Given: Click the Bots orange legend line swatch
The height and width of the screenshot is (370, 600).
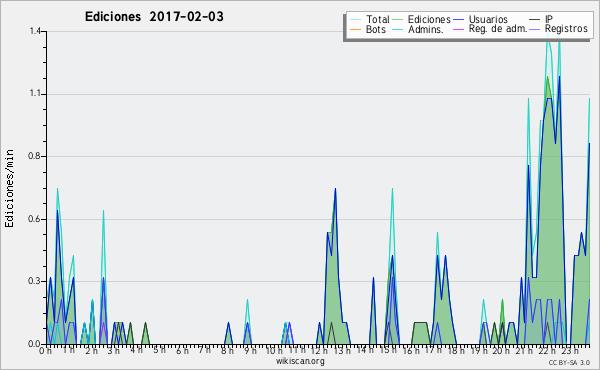Looking at the screenshot, I should 355,29.
